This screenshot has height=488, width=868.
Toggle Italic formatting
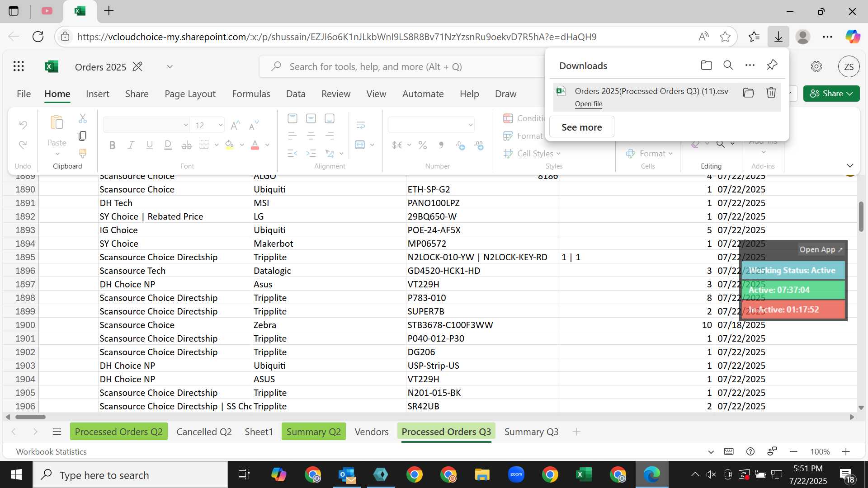(131, 145)
